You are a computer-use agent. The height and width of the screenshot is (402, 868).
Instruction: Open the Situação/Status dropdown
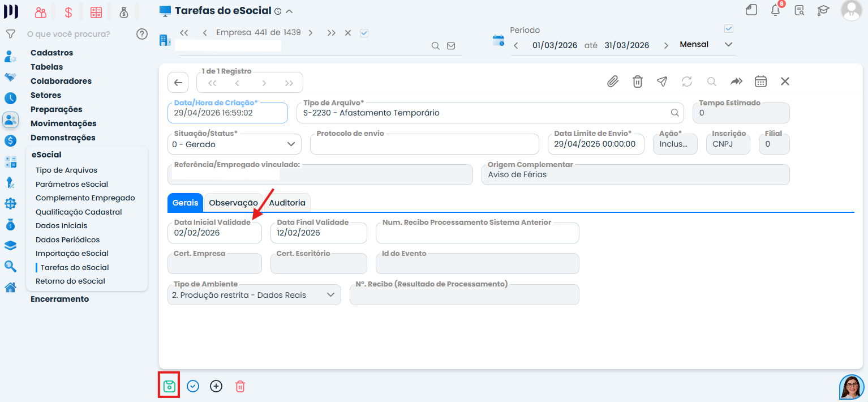pos(234,144)
